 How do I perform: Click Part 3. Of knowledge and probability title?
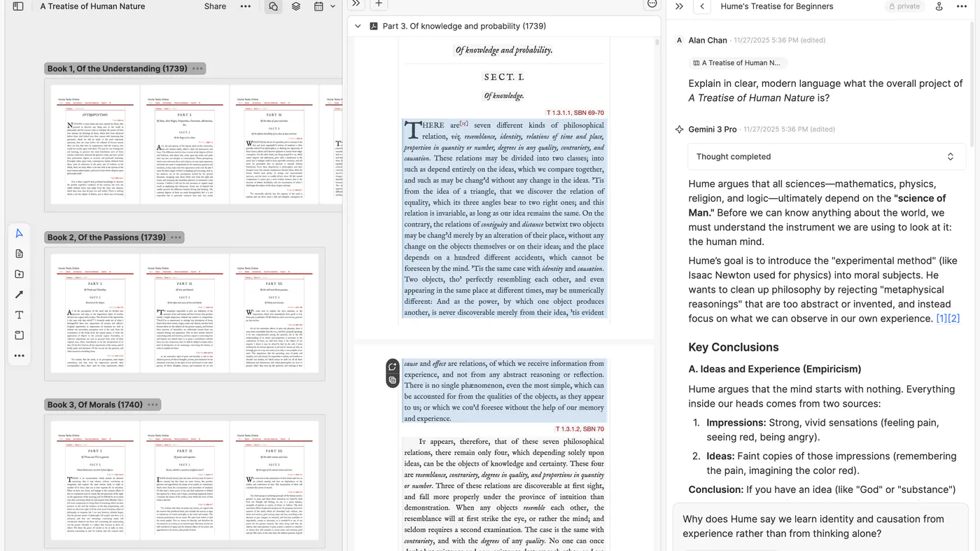[464, 26]
